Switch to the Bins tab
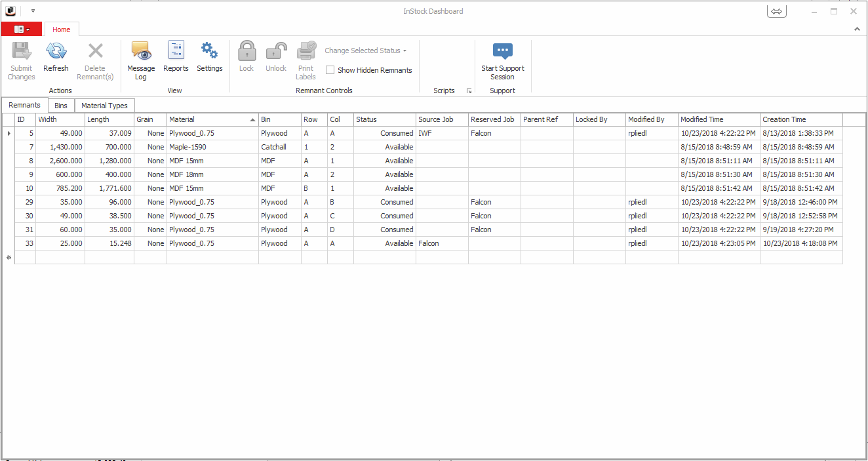 61,106
